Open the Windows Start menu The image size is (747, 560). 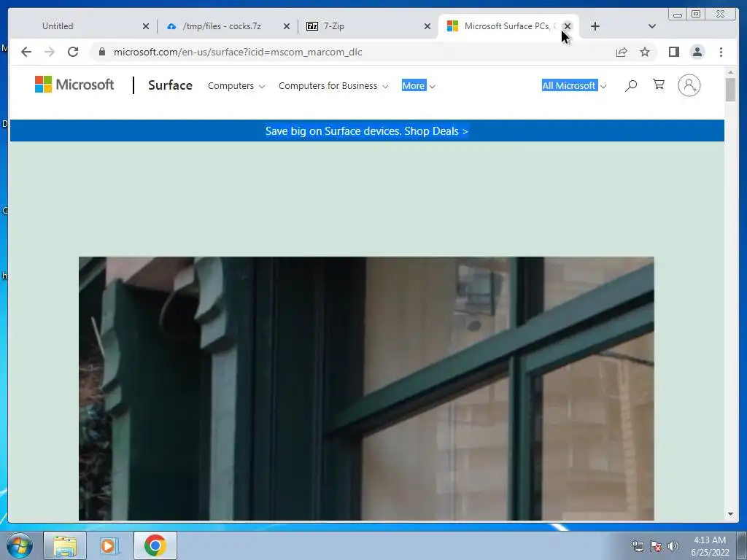(x=20, y=545)
